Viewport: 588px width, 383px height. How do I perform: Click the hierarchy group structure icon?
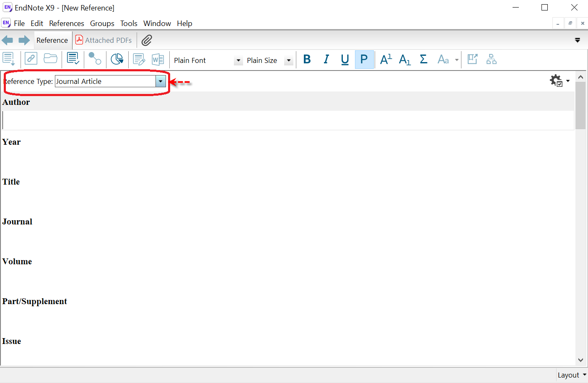click(x=492, y=59)
